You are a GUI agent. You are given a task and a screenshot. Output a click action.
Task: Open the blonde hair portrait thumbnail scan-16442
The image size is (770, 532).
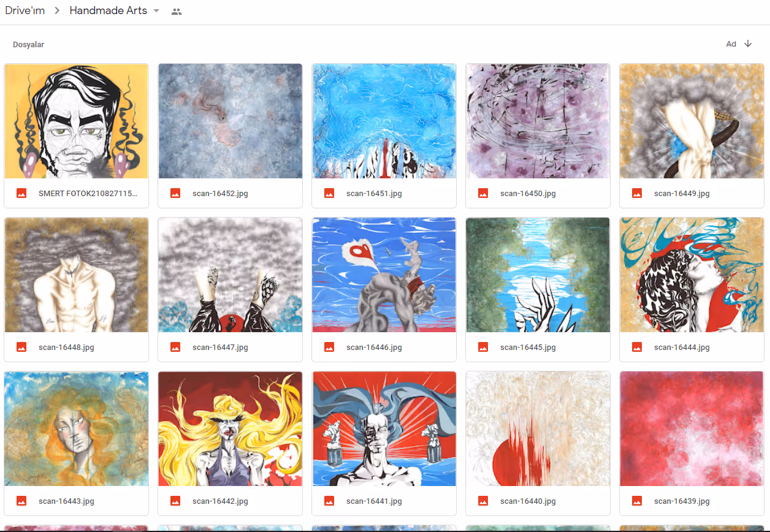click(231, 428)
